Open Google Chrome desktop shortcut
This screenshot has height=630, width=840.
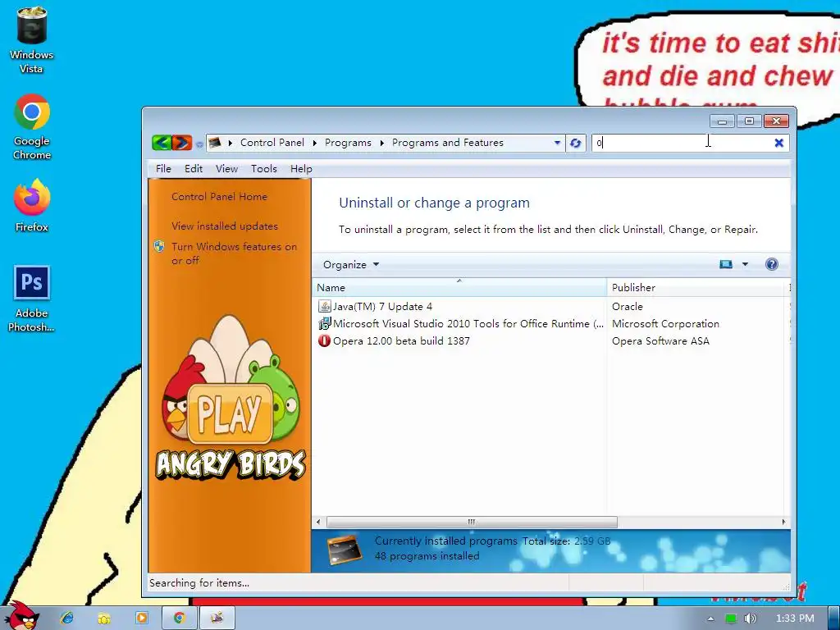point(32,127)
